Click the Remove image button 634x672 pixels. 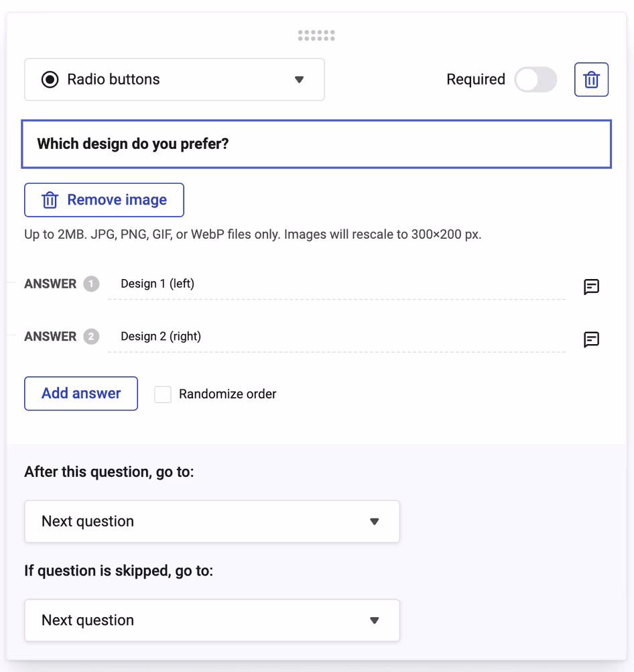pyautogui.click(x=104, y=200)
